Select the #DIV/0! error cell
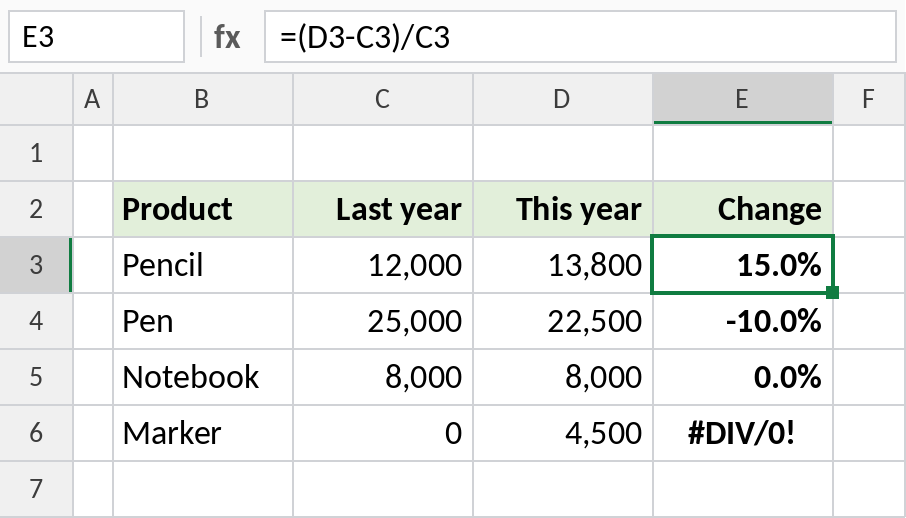The image size is (906, 518). tap(743, 432)
